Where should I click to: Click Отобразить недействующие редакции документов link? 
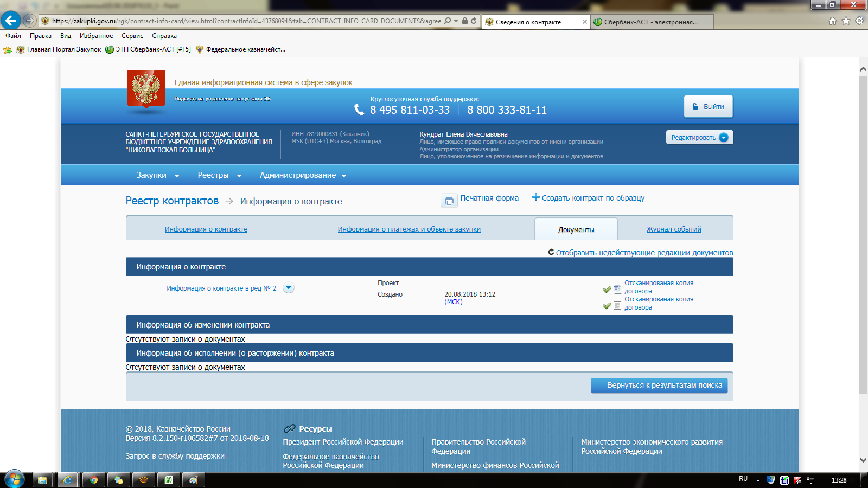coord(644,253)
